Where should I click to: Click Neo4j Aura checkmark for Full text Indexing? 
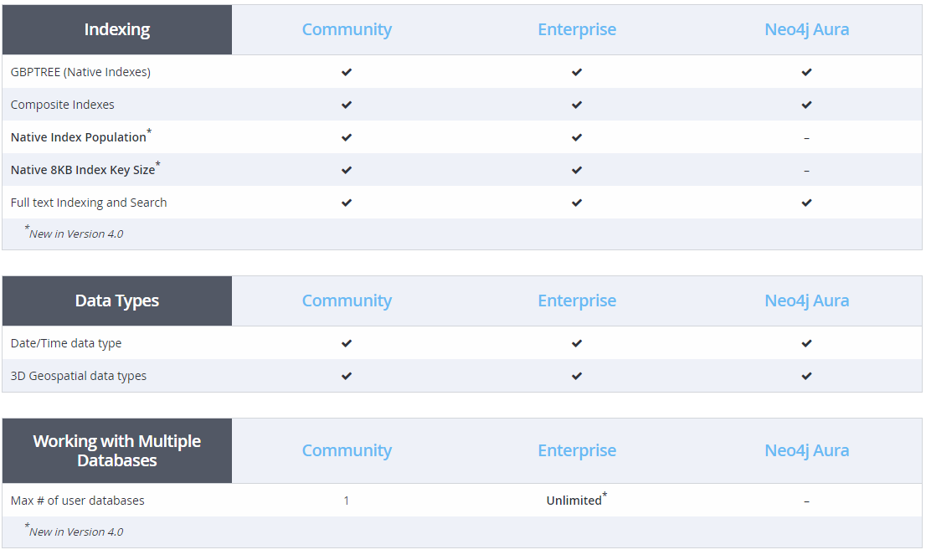(x=807, y=203)
